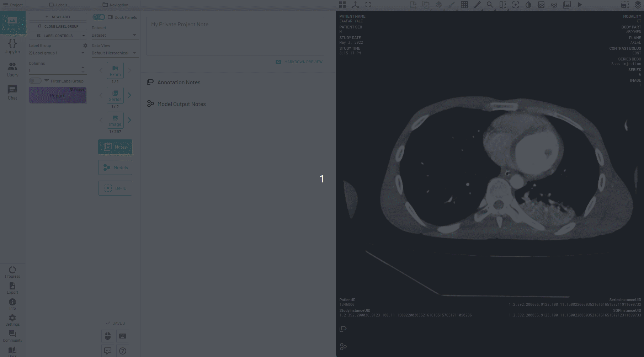Viewport: 644px width, 357px height.
Task: Open the Export page
Action: (12, 288)
